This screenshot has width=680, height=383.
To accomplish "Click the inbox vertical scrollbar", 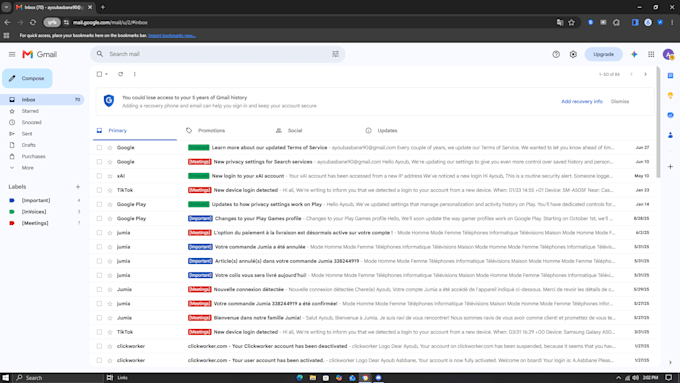I will point(658,122).
